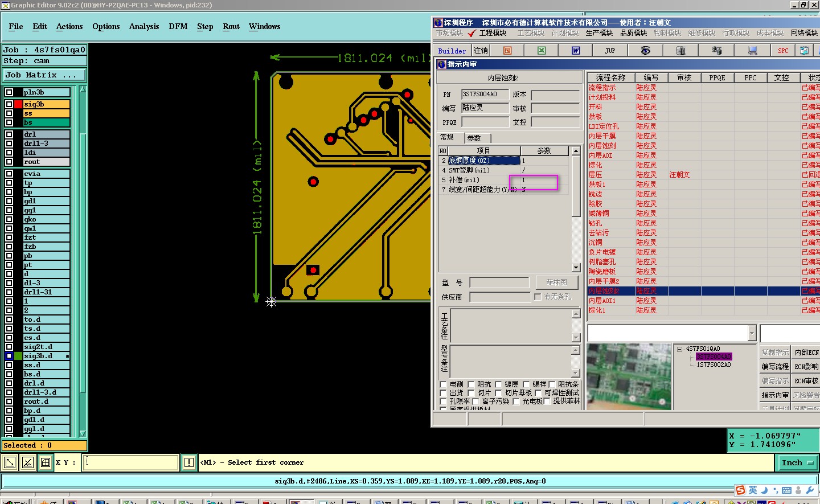This screenshot has height=504, width=820.
Task: Switch to the 常规 tab
Action: [x=447, y=137]
